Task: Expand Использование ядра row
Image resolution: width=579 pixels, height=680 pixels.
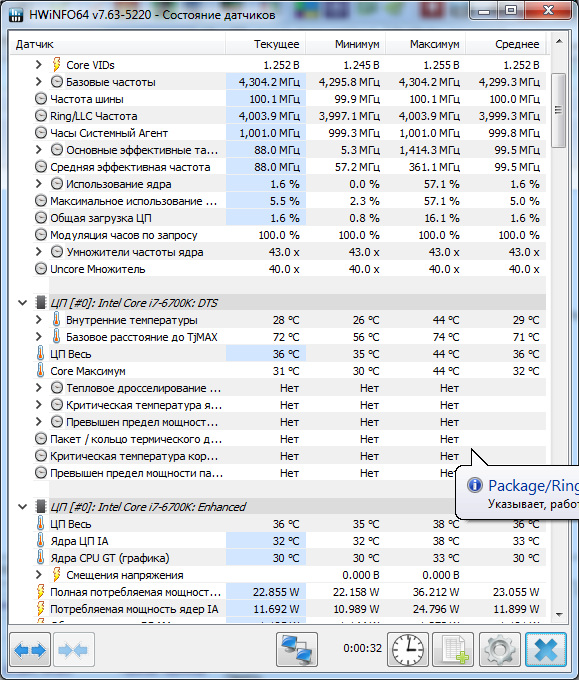Action: [39, 184]
